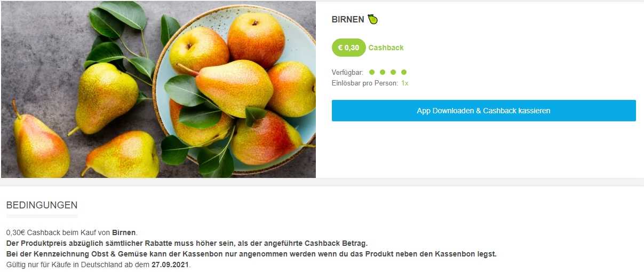Click the Produktpreis abzüglich Rabatte sentence
This screenshot has width=644, height=272.
tap(187, 243)
